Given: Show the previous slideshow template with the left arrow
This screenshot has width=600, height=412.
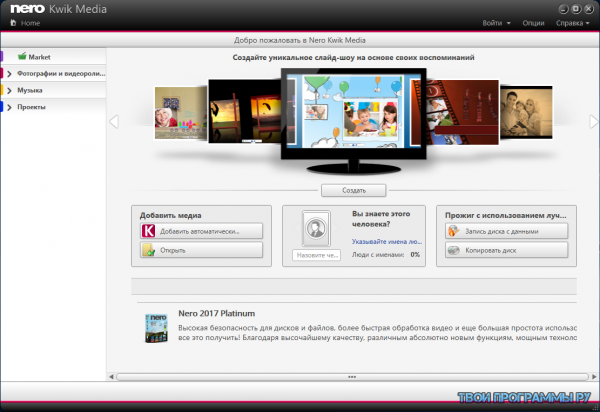Looking at the screenshot, I should click(x=114, y=122).
